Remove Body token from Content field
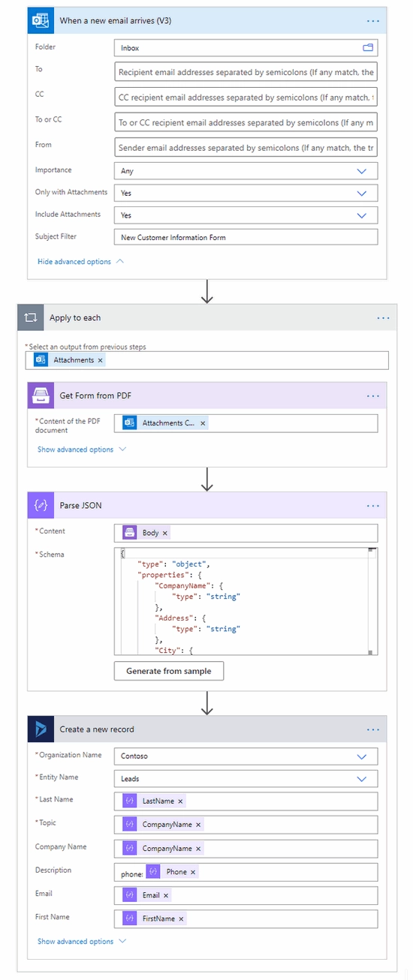The height and width of the screenshot is (980, 413). click(165, 533)
